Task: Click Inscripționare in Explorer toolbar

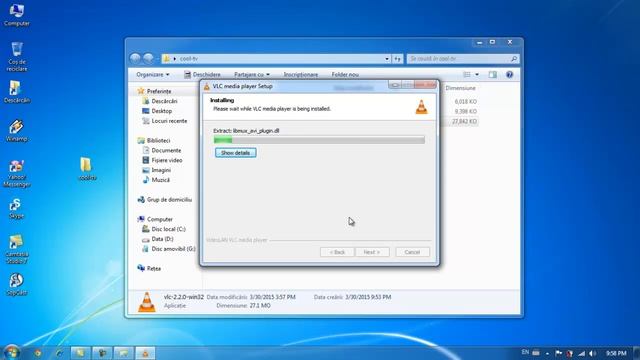Action: (x=301, y=75)
